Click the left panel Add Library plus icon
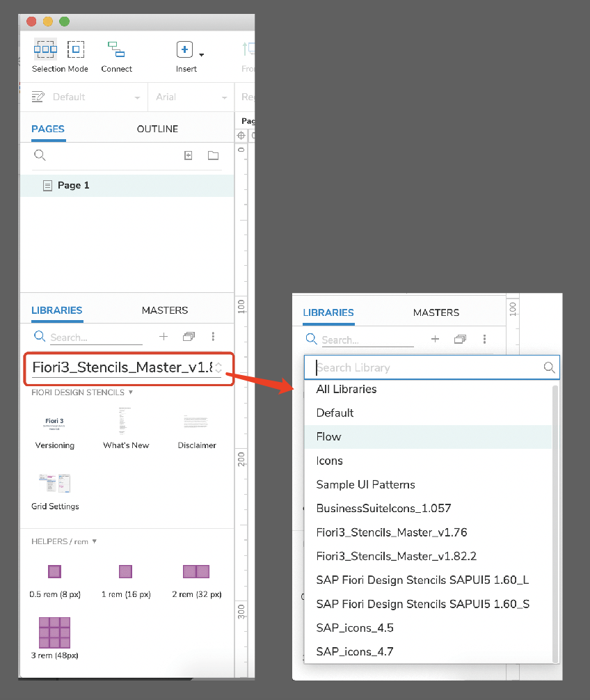 tap(164, 336)
